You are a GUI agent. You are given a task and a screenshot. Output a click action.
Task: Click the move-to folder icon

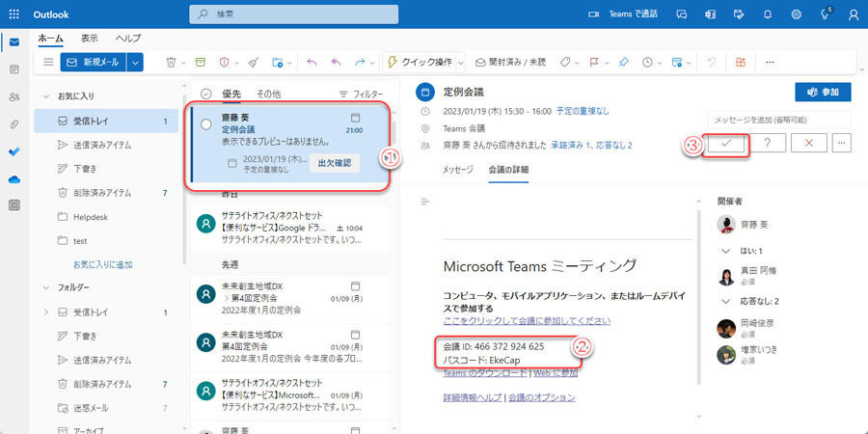(278, 63)
